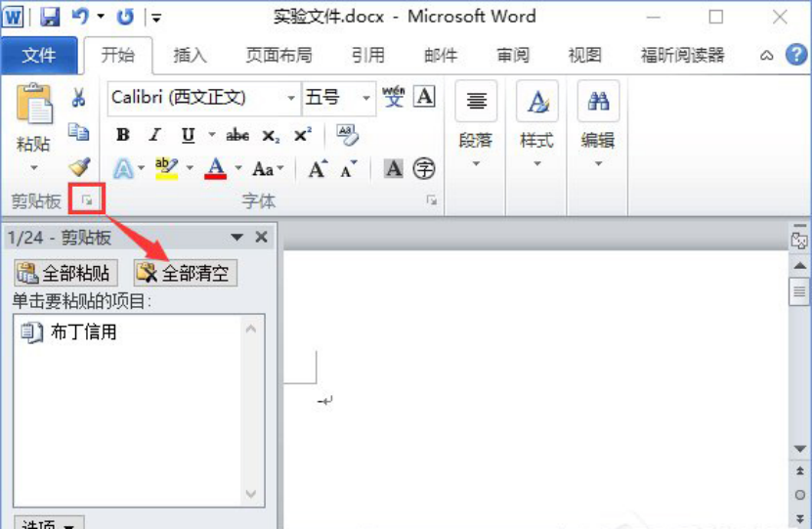812x529 pixels.
Task: Click the 全部清空 button
Action: (x=186, y=273)
